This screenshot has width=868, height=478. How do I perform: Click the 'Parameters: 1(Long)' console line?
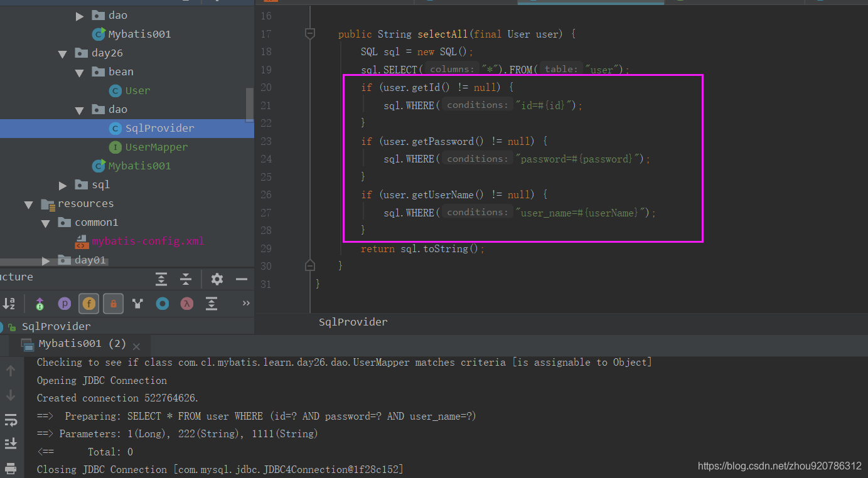(178, 433)
